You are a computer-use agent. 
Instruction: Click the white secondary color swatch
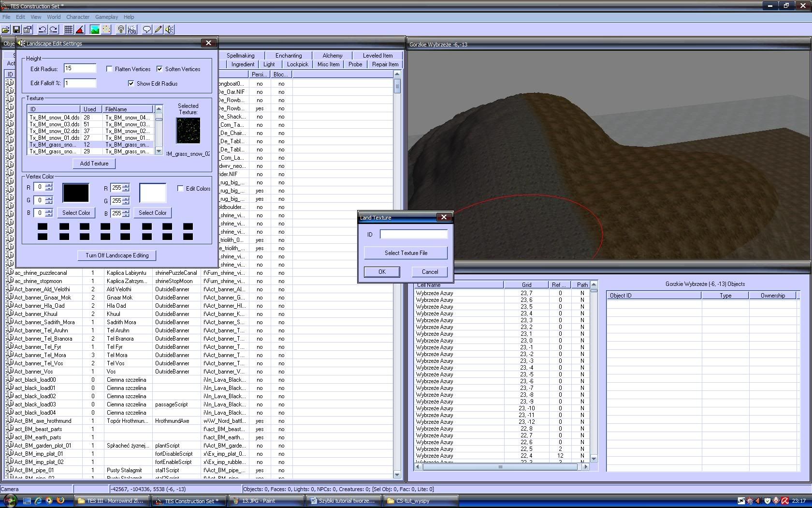(x=153, y=193)
